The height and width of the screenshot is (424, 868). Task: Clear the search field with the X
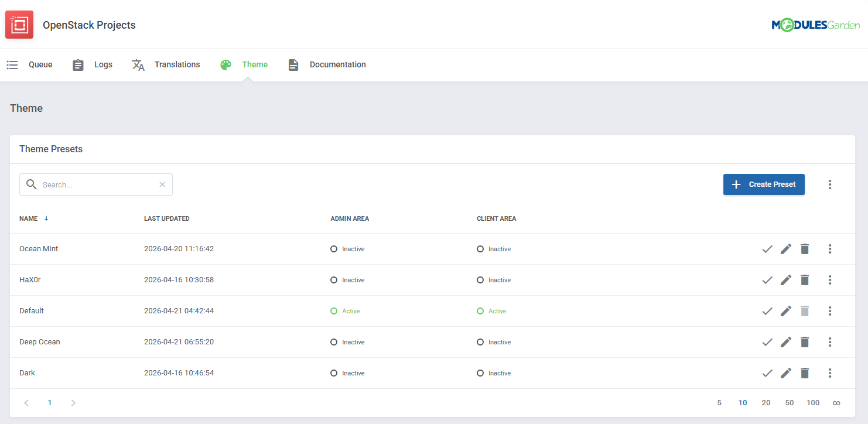pos(162,184)
